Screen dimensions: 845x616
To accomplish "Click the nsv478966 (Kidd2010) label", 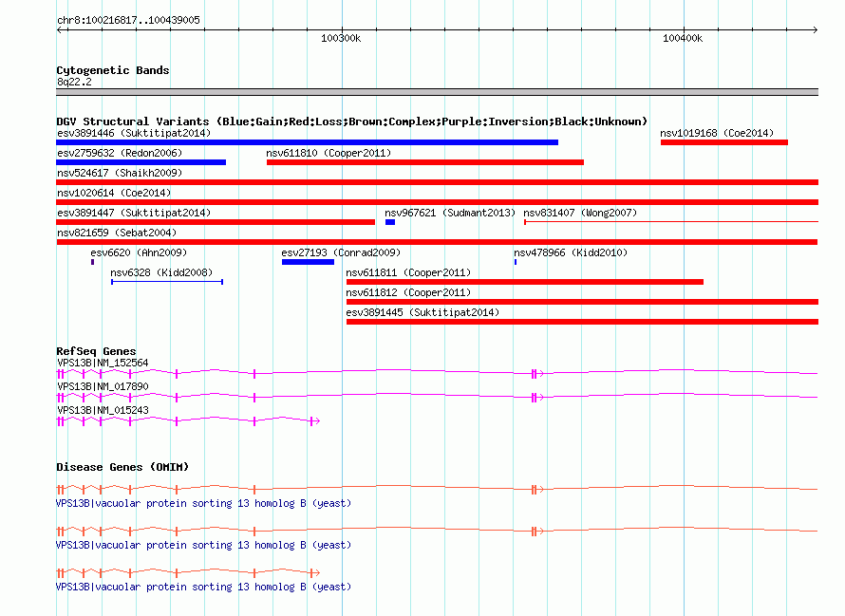I will click(x=571, y=252).
